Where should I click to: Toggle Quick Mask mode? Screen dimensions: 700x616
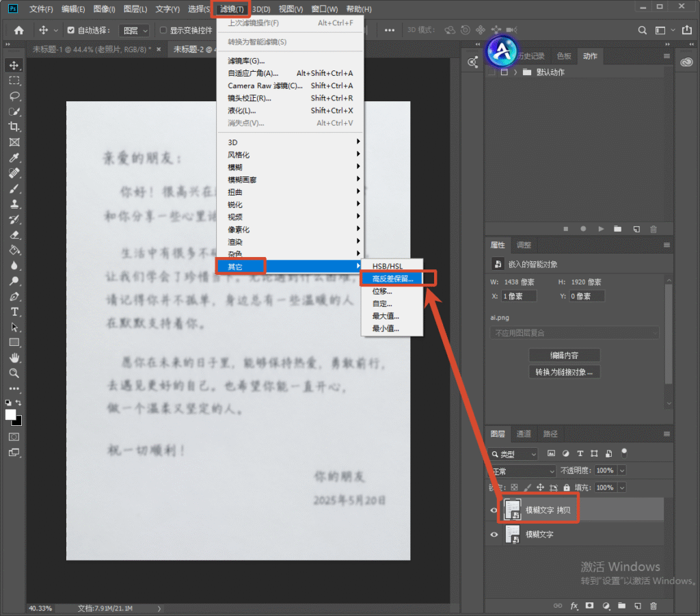click(x=14, y=437)
